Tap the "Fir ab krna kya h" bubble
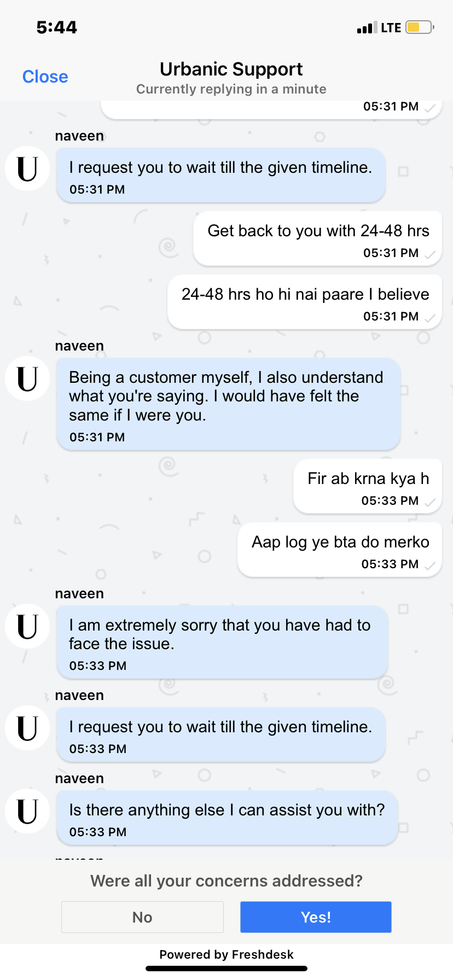 point(367,486)
